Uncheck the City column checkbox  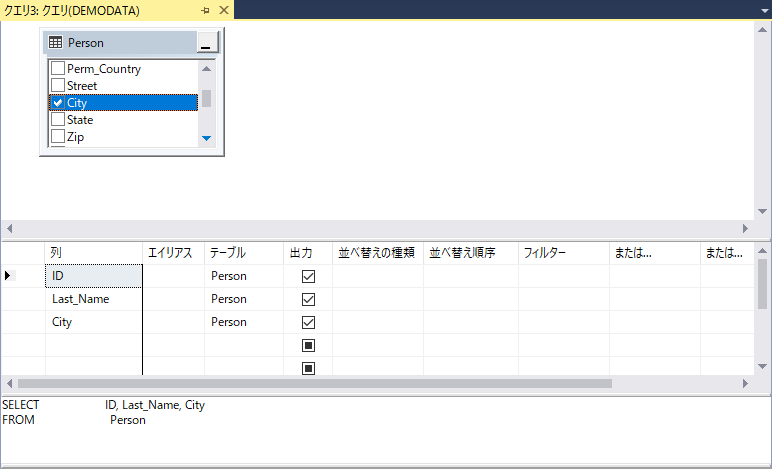[58, 103]
